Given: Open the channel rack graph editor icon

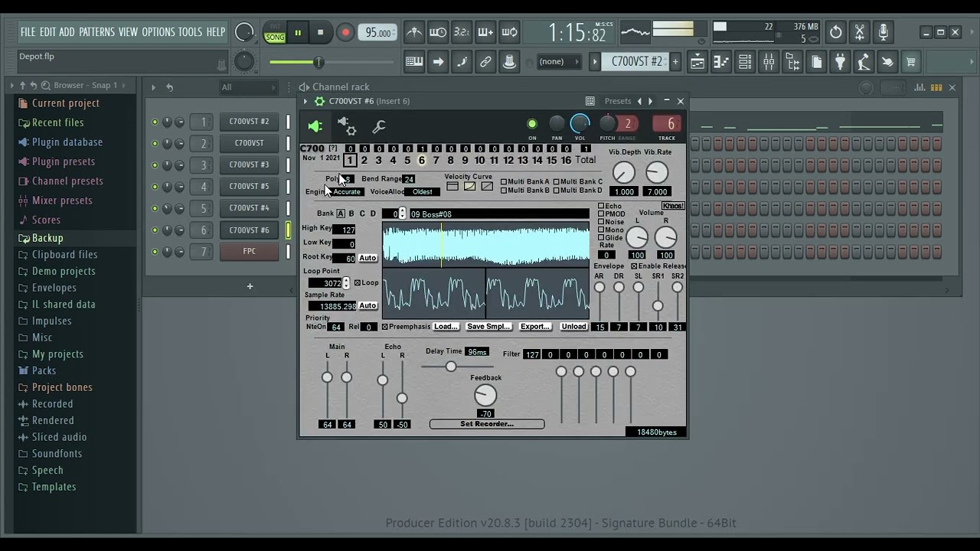Looking at the screenshot, I should (920, 87).
